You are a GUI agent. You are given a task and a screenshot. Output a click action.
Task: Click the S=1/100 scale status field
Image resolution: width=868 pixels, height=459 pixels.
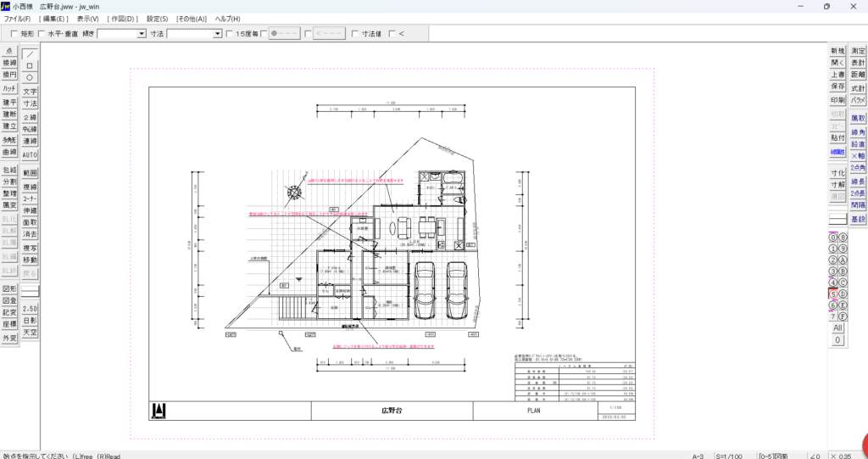coord(731,456)
